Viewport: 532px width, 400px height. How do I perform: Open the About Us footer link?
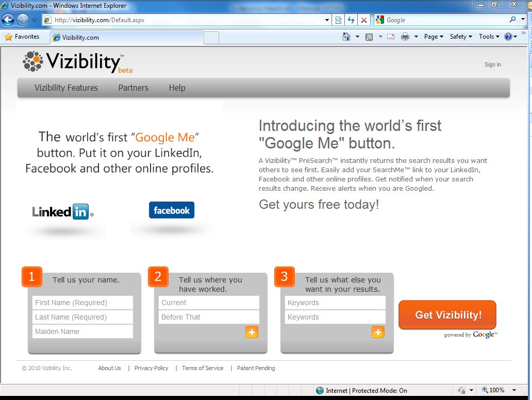click(110, 368)
